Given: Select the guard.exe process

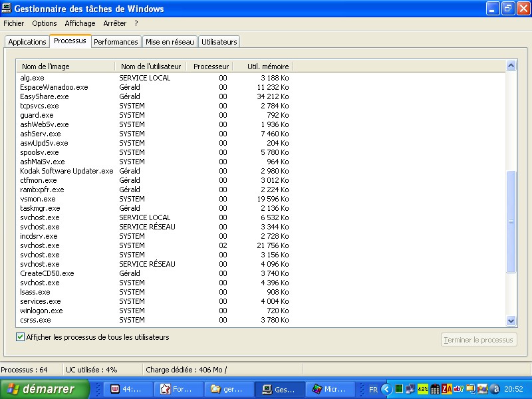Looking at the screenshot, I should pos(154,115).
